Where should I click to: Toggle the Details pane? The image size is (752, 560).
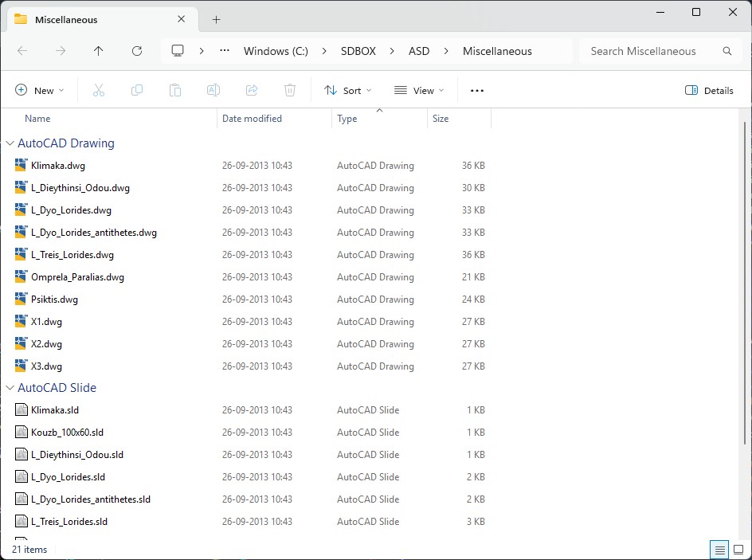pyautogui.click(x=709, y=91)
